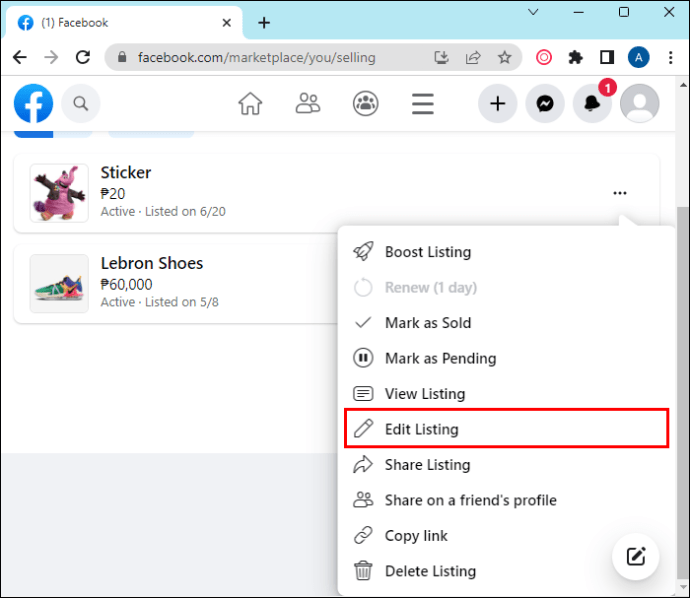Go to Facebook Home icon

250,104
